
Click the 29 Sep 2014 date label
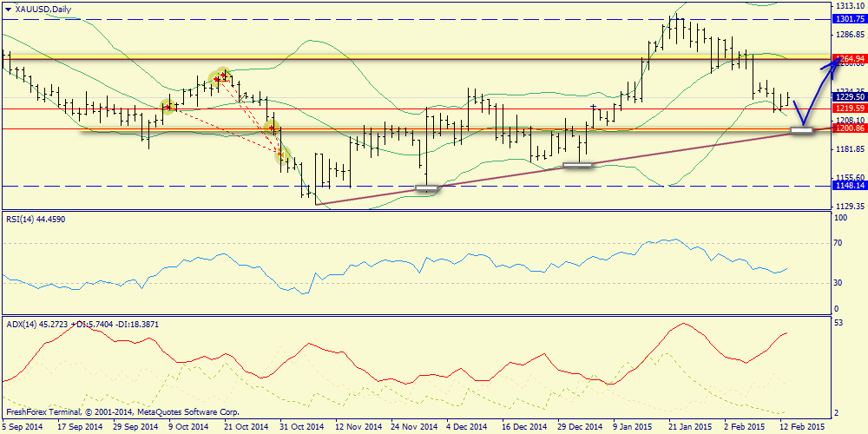click(135, 428)
